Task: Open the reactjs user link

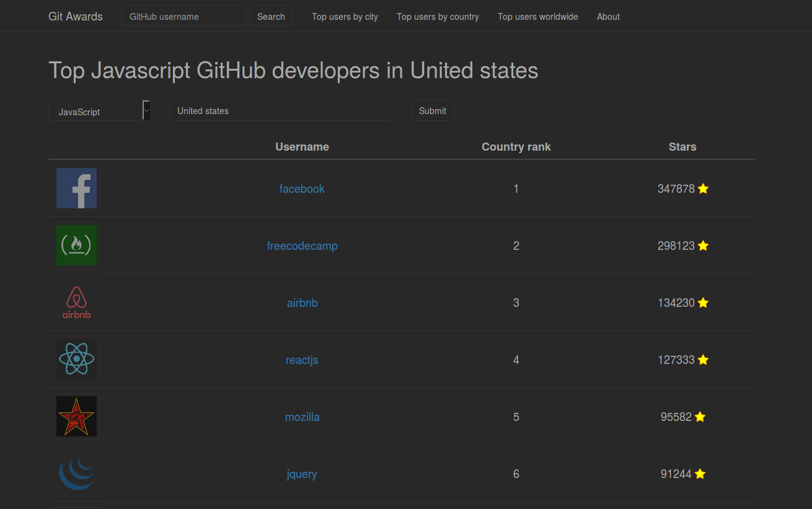Action: [x=302, y=360]
